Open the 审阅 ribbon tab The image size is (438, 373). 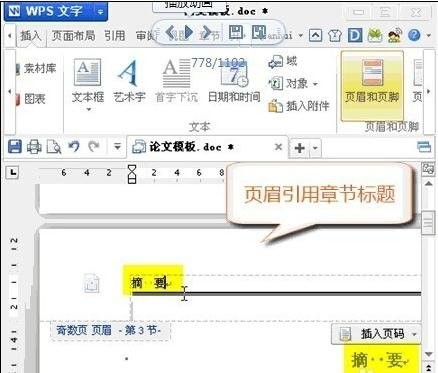point(145,35)
